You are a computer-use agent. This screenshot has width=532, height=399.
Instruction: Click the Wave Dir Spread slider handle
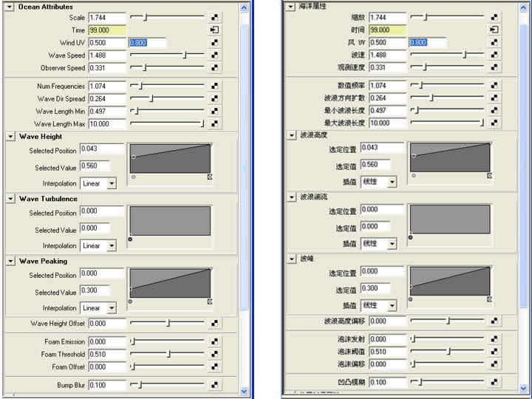click(152, 98)
